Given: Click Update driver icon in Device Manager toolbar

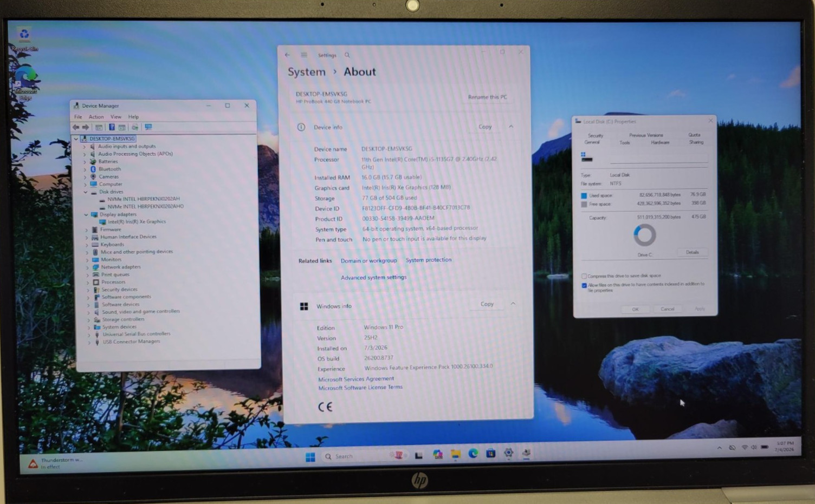Looking at the screenshot, I should [135, 127].
